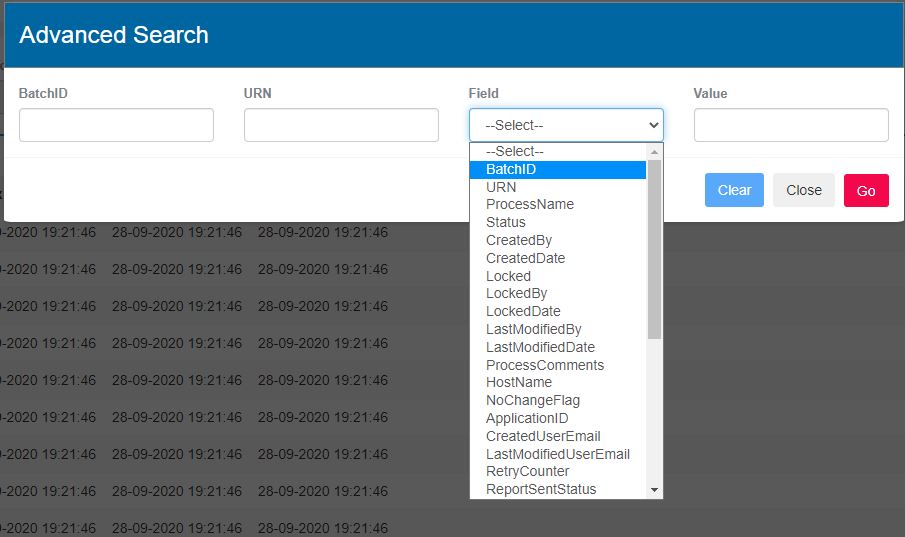Click the dropdown list scroll-down arrow

[x=655, y=490]
